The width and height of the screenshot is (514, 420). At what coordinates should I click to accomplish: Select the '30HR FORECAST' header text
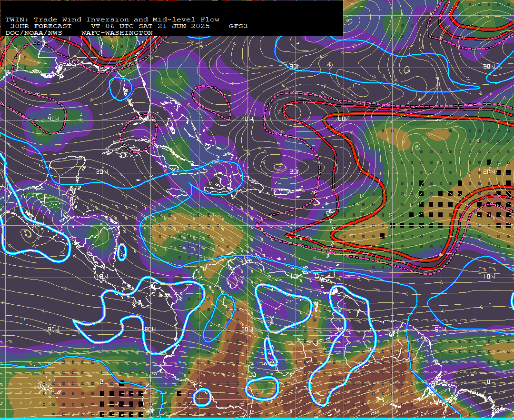[40, 26]
